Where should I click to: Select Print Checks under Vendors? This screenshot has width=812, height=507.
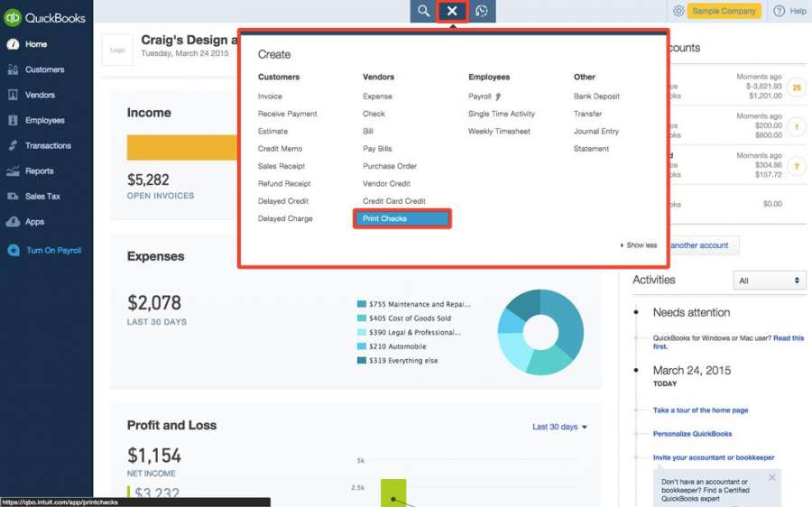[x=401, y=218]
